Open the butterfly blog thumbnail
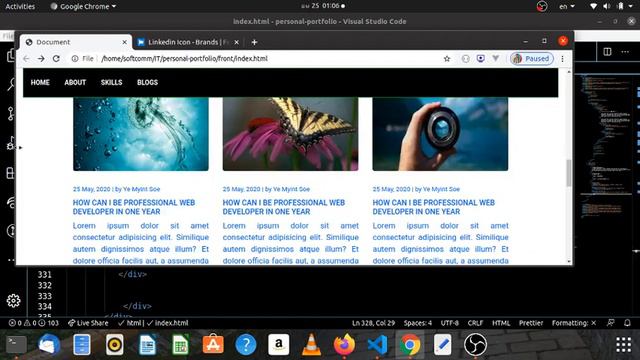This screenshot has width=640, height=360. [x=291, y=134]
